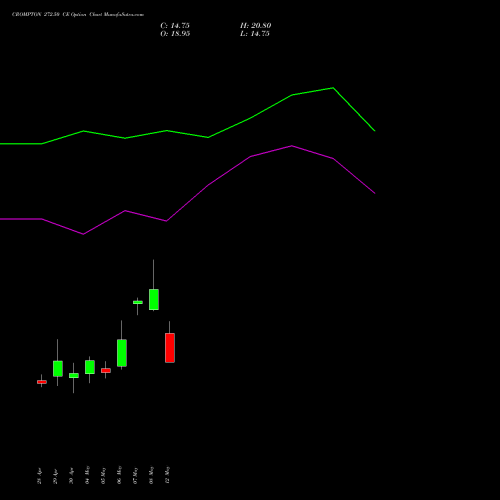Click the green candlestick for 30 Apr

[x=74, y=375]
